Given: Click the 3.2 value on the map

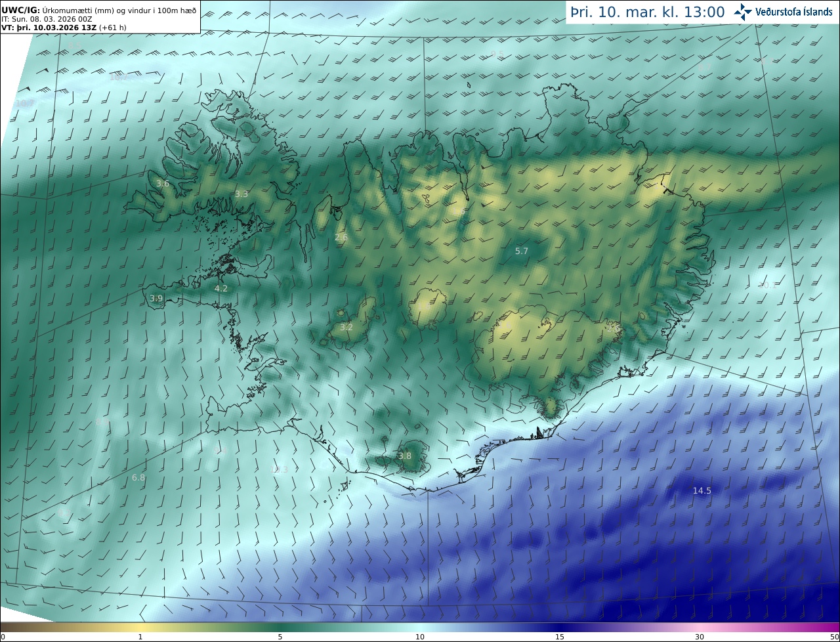Looking at the screenshot, I should [346, 327].
